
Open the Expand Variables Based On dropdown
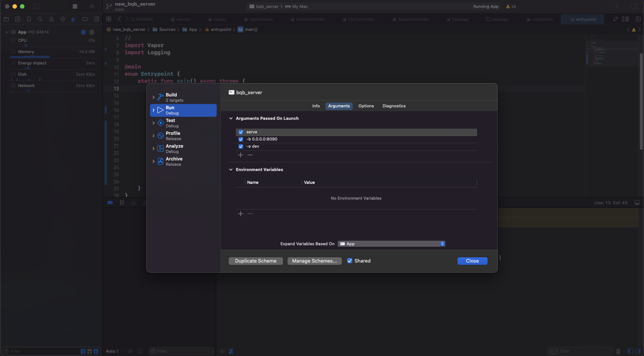coord(392,244)
